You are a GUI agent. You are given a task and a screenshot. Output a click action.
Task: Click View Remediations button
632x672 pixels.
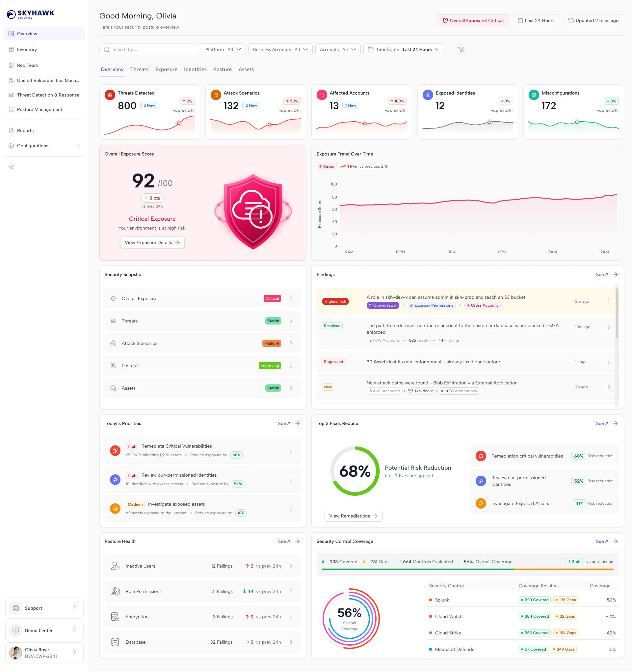pos(353,516)
